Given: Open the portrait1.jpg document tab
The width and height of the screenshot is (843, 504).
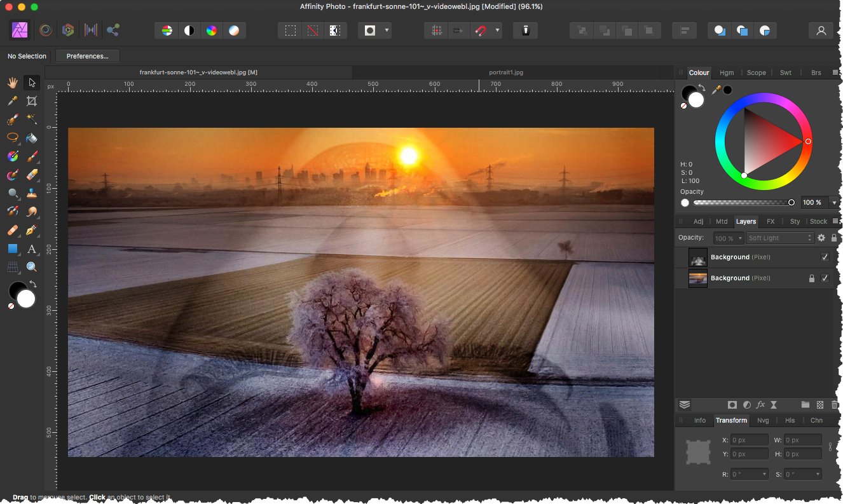Looking at the screenshot, I should click(505, 72).
